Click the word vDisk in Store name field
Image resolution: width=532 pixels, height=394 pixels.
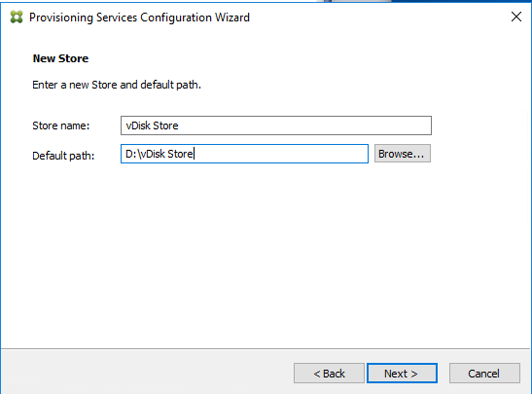click(138, 125)
